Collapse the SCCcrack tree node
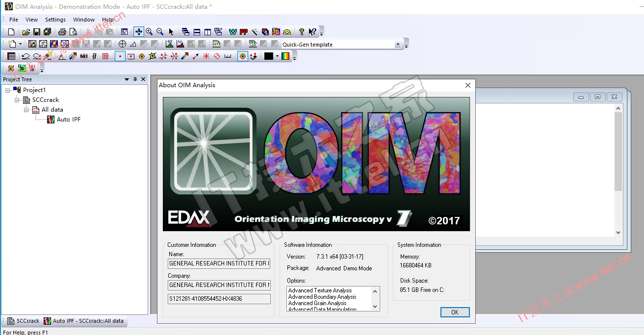The height and width of the screenshot is (335, 644). [18, 100]
